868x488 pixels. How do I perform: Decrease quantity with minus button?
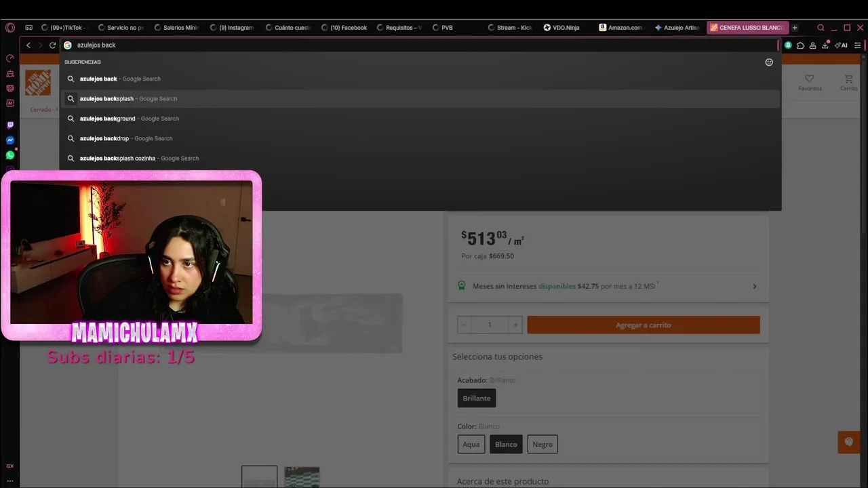click(x=465, y=325)
